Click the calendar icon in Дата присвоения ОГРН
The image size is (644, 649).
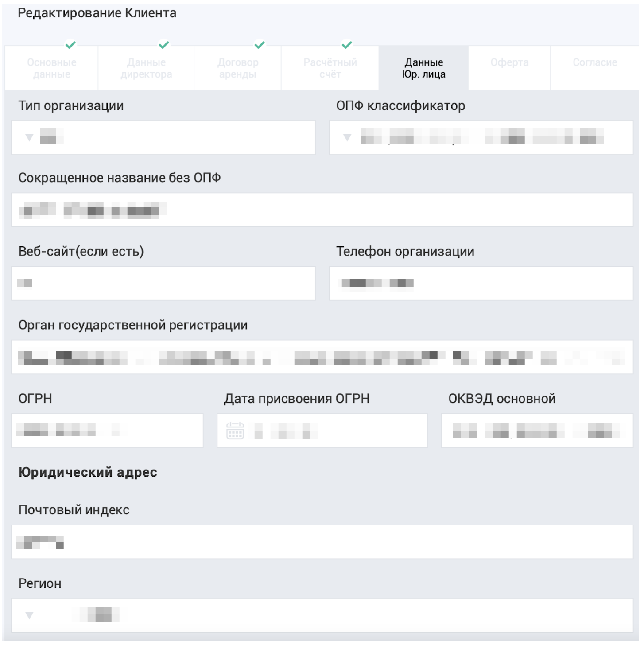tap(235, 431)
